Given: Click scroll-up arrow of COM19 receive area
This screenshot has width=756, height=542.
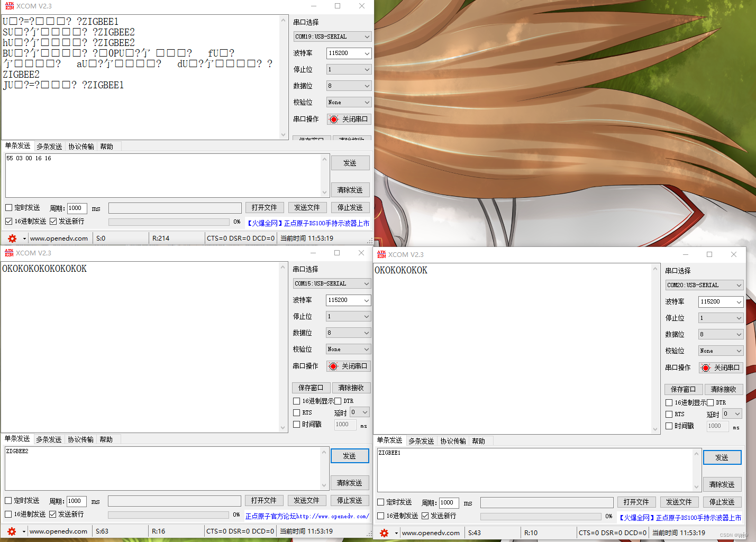Looking at the screenshot, I should (x=283, y=20).
